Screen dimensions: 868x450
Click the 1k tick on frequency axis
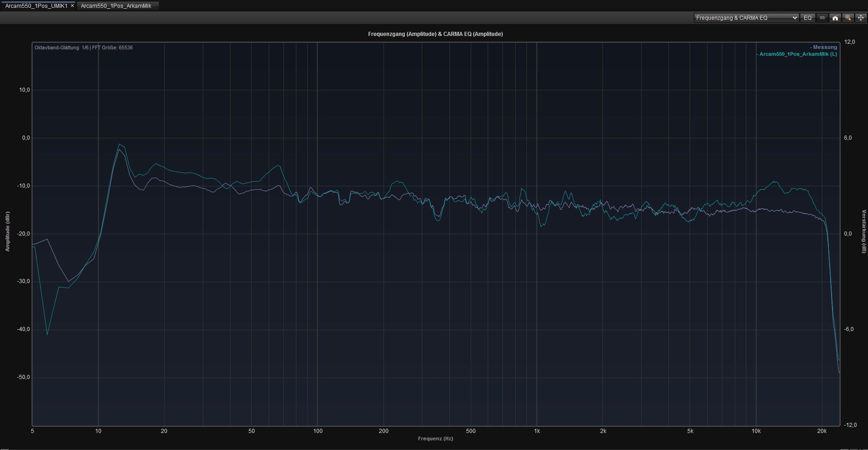click(537, 431)
